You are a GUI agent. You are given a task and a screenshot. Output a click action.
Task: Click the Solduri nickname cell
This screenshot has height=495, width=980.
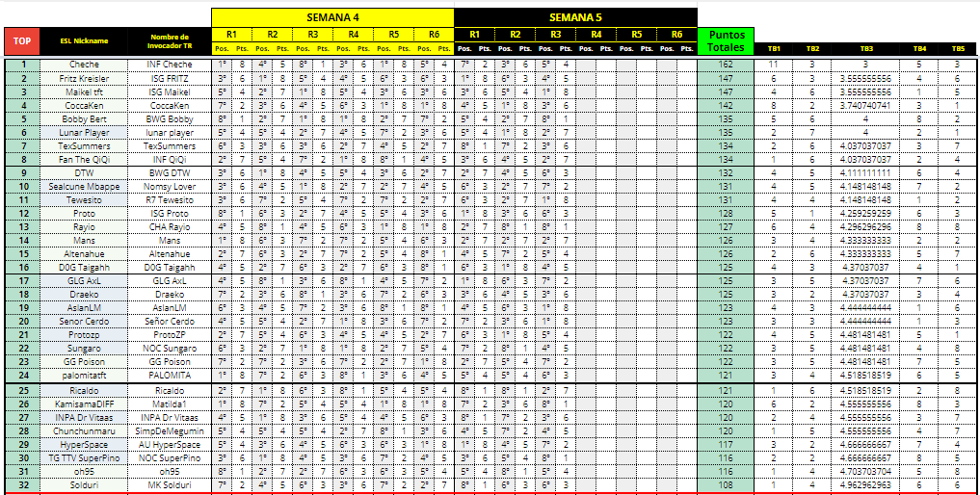click(x=84, y=485)
